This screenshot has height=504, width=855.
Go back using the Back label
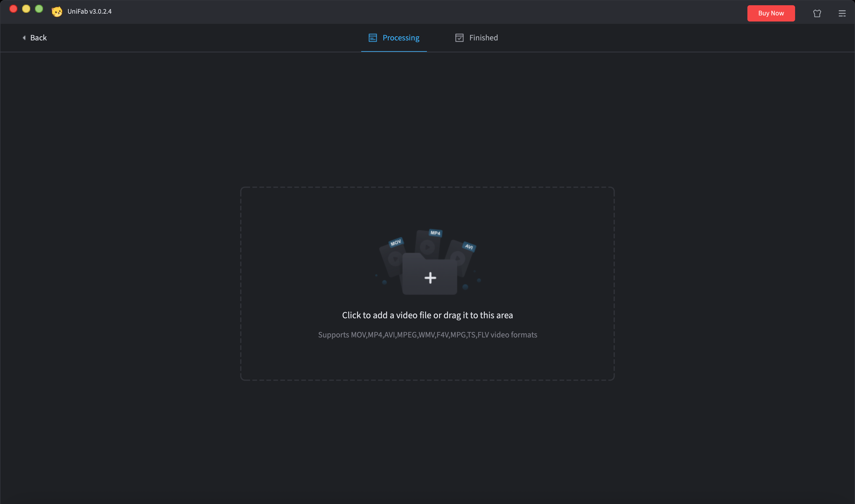(38, 38)
